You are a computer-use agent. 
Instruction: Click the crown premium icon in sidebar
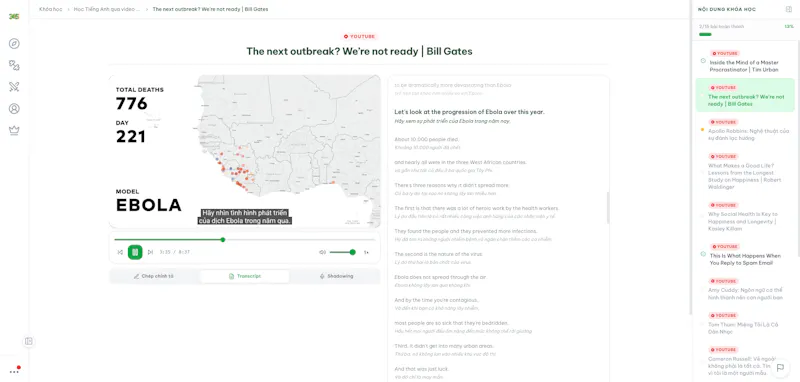(14, 131)
